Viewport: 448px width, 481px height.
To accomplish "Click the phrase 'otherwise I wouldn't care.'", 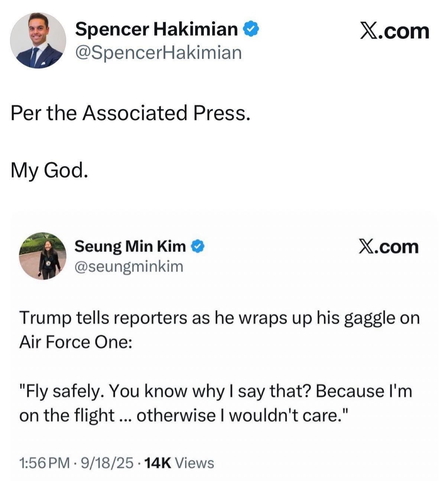I will (242, 415).
